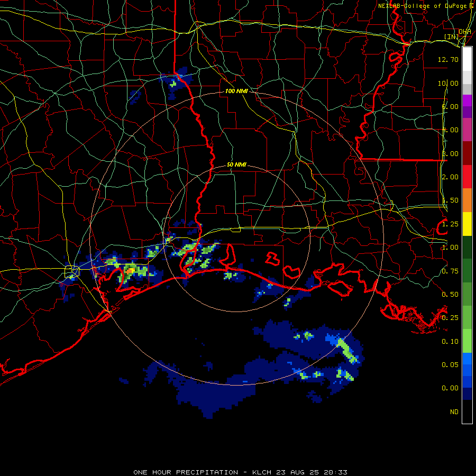Click the 0.25 legend value

tap(450, 318)
